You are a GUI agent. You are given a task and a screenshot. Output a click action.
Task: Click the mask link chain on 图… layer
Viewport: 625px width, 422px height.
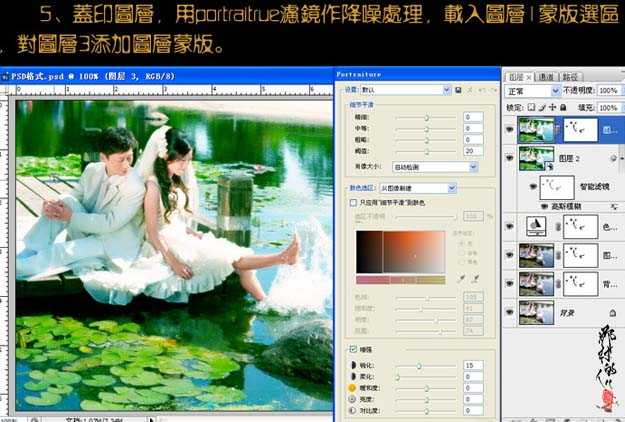point(558,255)
